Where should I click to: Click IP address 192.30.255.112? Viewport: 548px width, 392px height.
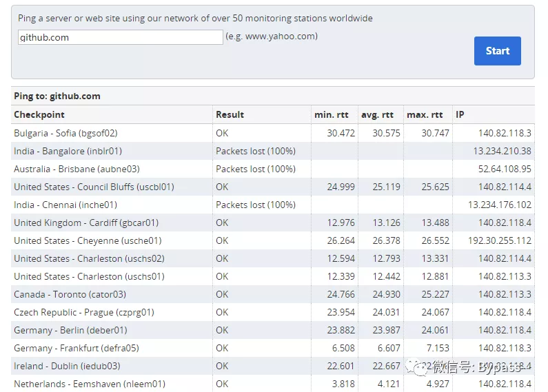tap(500, 240)
